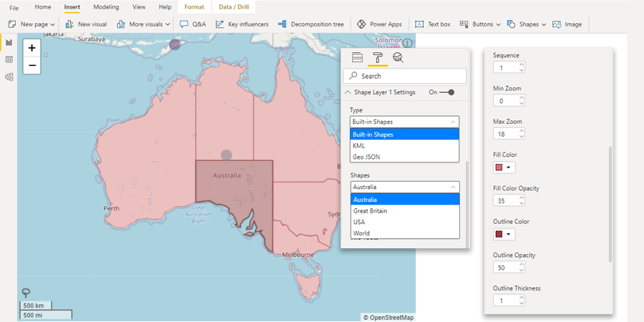The image size is (644, 322).
Task: Switch to the Format tab
Action: 194,7
